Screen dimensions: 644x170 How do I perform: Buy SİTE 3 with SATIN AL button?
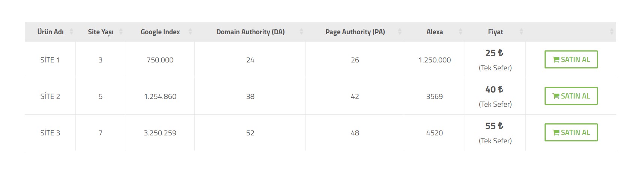click(x=571, y=132)
